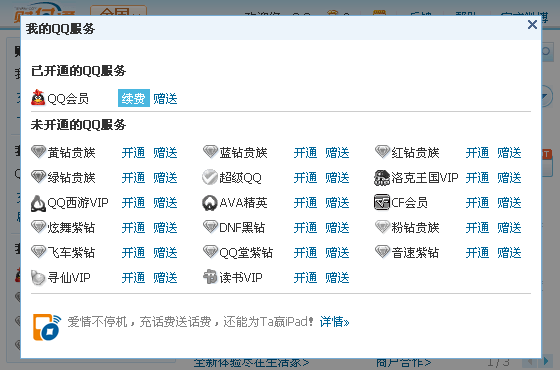Click the mobile recharge promo icon
This screenshot has width=560, height=370.
[47, 327]
